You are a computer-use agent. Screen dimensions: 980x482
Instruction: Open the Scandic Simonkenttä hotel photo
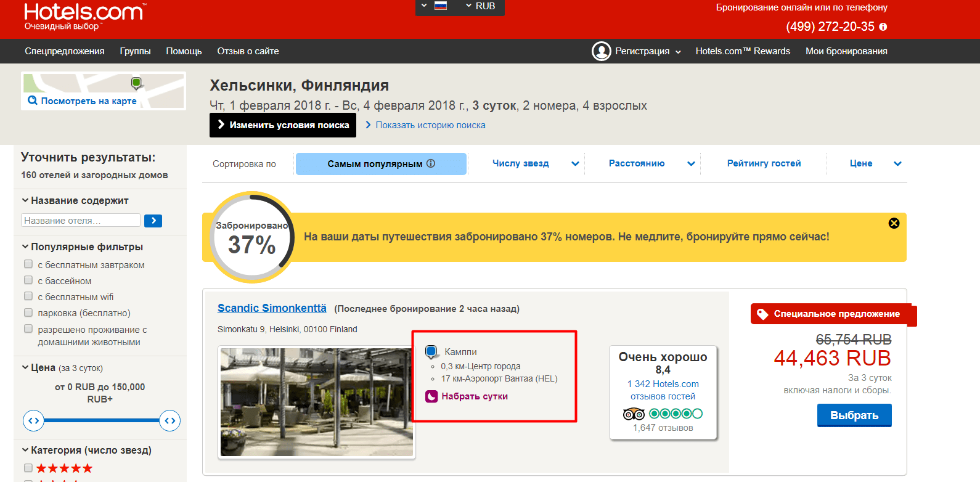coord(317,402)
